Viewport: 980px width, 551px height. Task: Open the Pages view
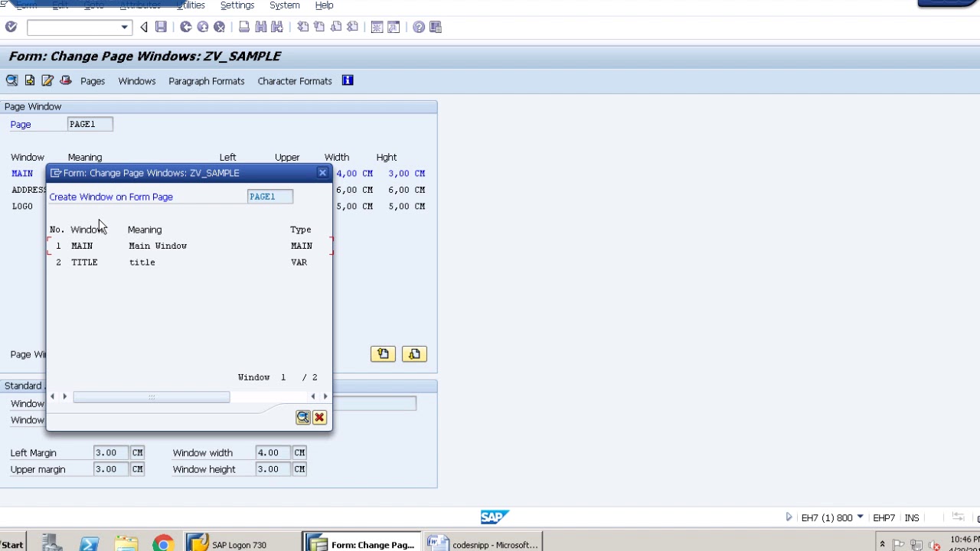pos(93,81)
